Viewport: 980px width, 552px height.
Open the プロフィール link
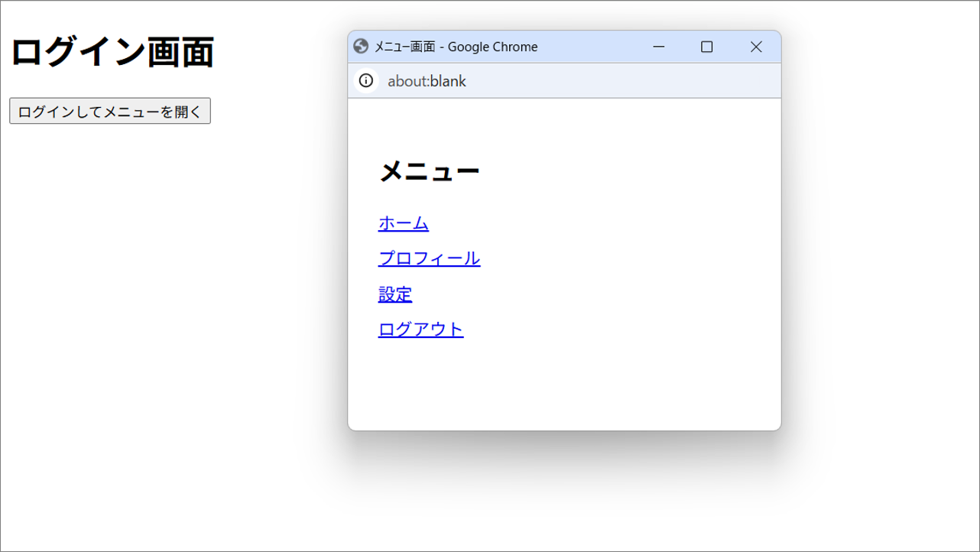pyautogui.click(x=429, y=258)
